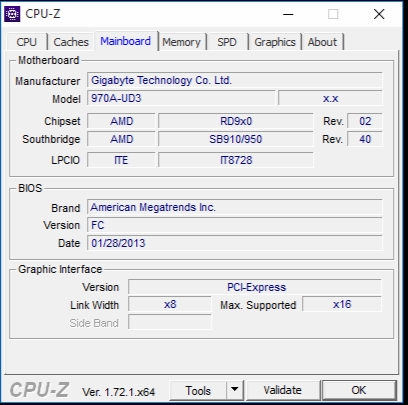Expand the Tools dropdown arrow
The height and width of the screenshot is (405, 408).
coord(235,390)
